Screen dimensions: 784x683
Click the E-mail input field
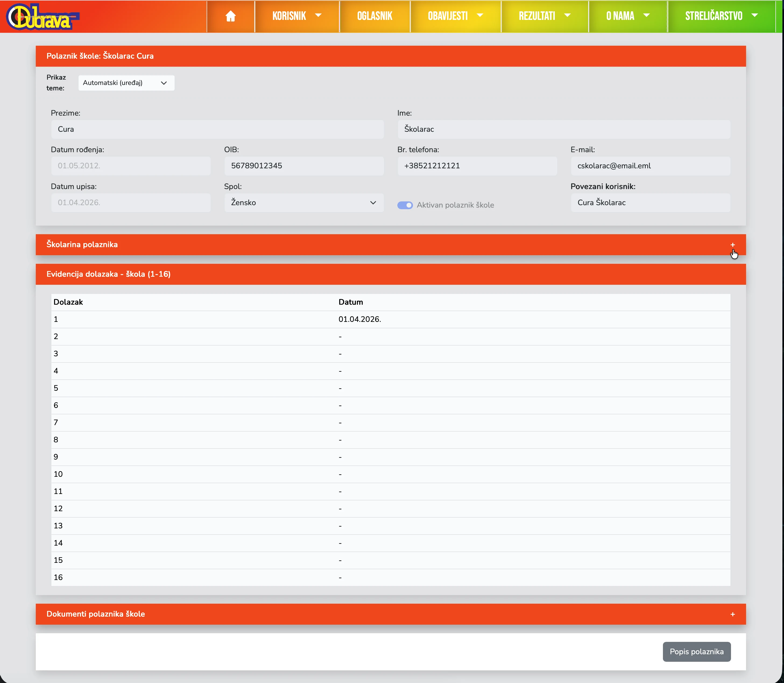tap(650, 166)
